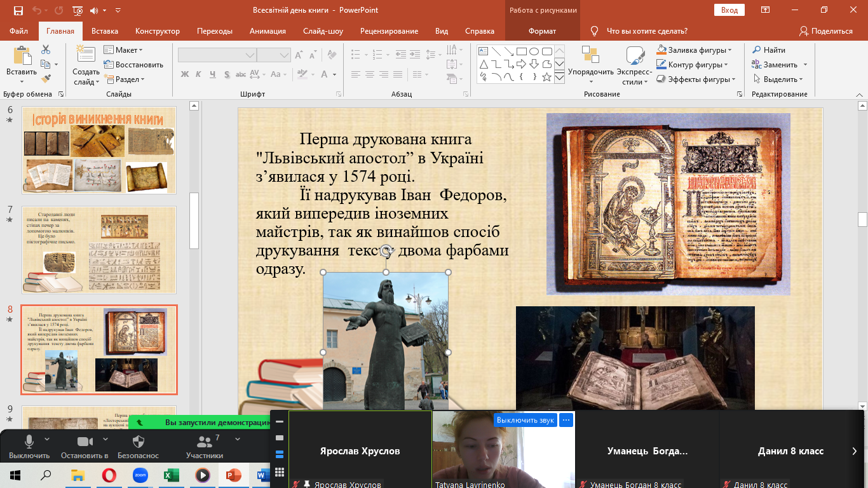Select slide 6 thumbnail 'Історія виникнення книги'
This screenshot has height=488, width=868.
[x=99, y=150]
